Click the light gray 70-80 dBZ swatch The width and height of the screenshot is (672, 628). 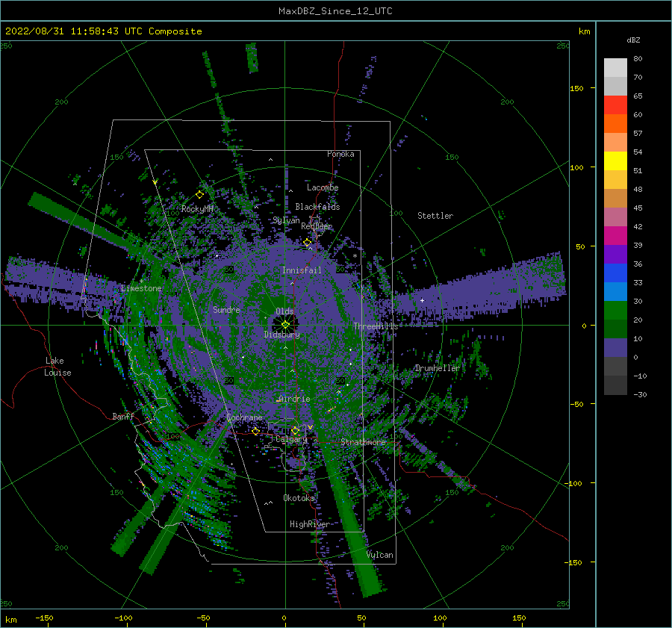point(615,68)
